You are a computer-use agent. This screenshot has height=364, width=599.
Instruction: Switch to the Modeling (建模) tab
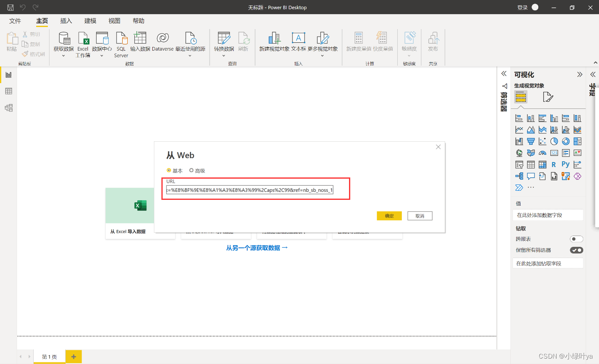point(90,21)
